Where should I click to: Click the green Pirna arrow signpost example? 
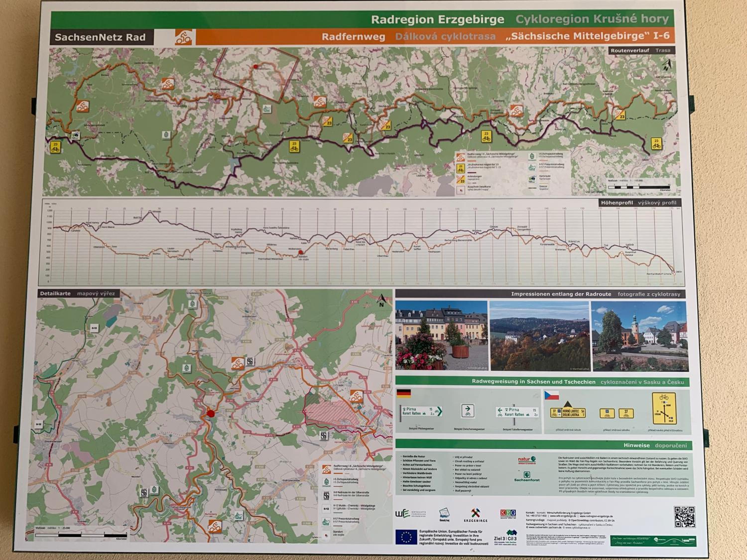pyautogui.click(x=421, y=411)
